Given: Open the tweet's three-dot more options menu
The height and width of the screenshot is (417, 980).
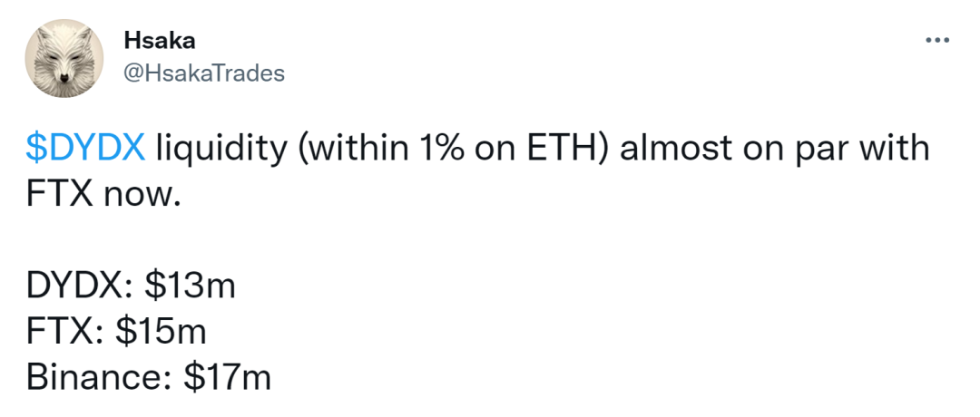Looking at the screenshot, I should [937, 41].
